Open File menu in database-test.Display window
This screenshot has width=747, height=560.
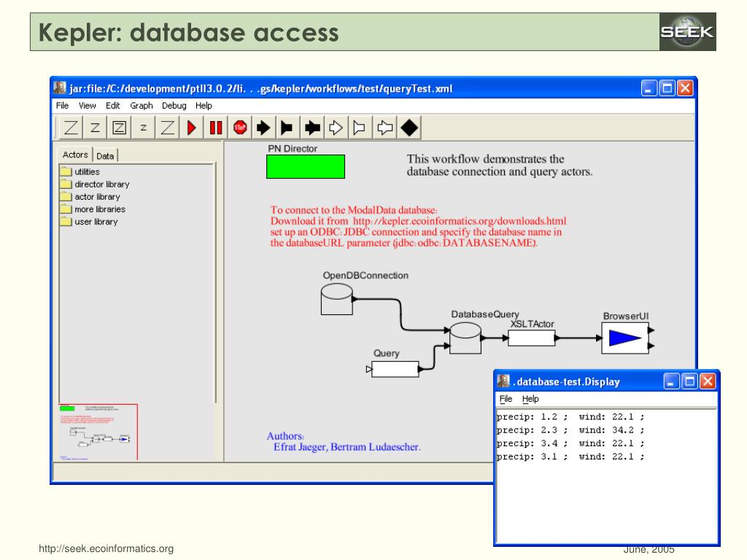click(x=506, y=399)
